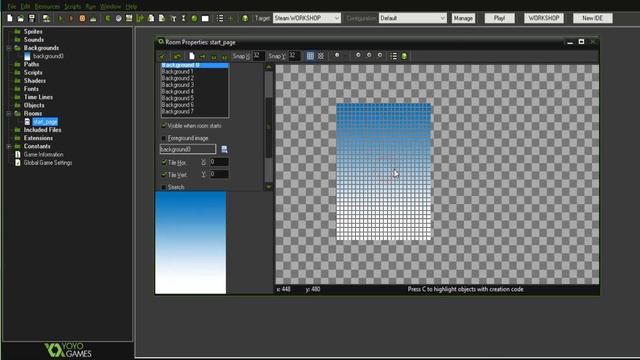Image resolution: width=640 pixels, height=360 pixels.
Task: Expand the Constants tree node
Action: (9, 146)
